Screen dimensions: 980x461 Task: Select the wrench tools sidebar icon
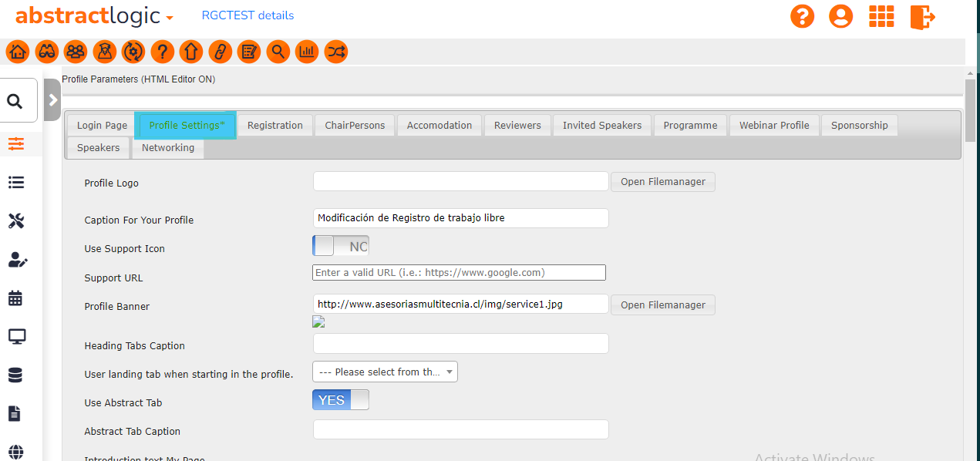[15, 221]
